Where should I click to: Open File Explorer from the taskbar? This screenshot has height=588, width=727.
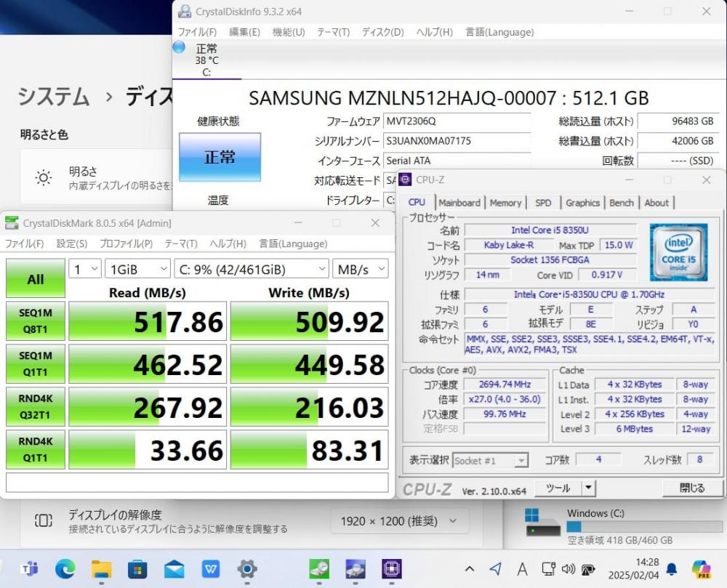tap(102, 568)
